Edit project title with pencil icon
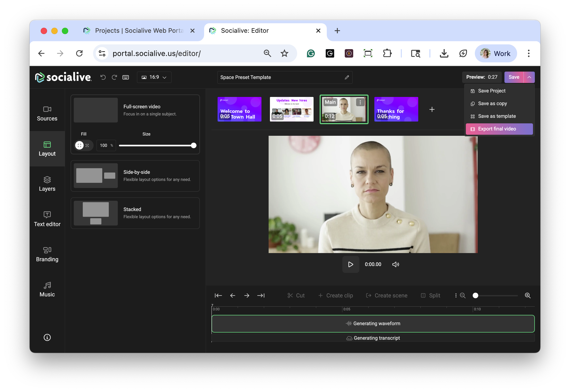The image size is (570, 392). [x=347, y=77]
